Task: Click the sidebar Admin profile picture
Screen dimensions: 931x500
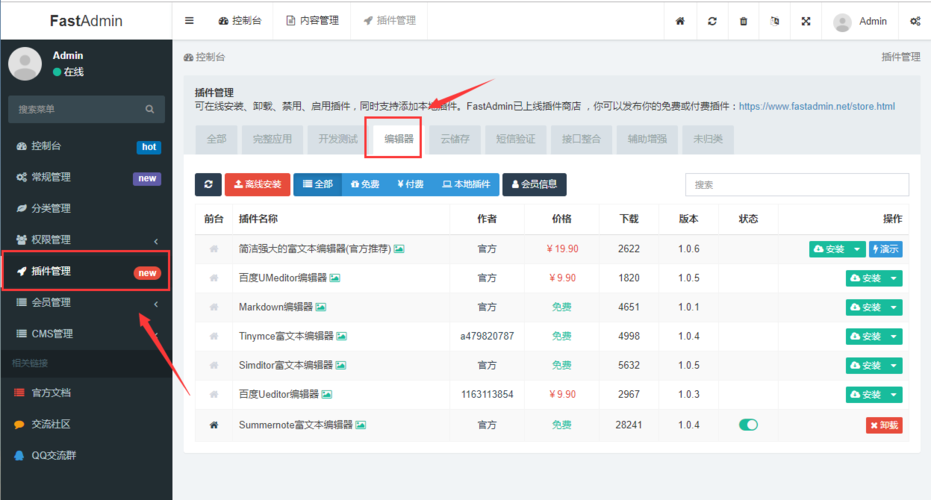Action: pos(25,64)
